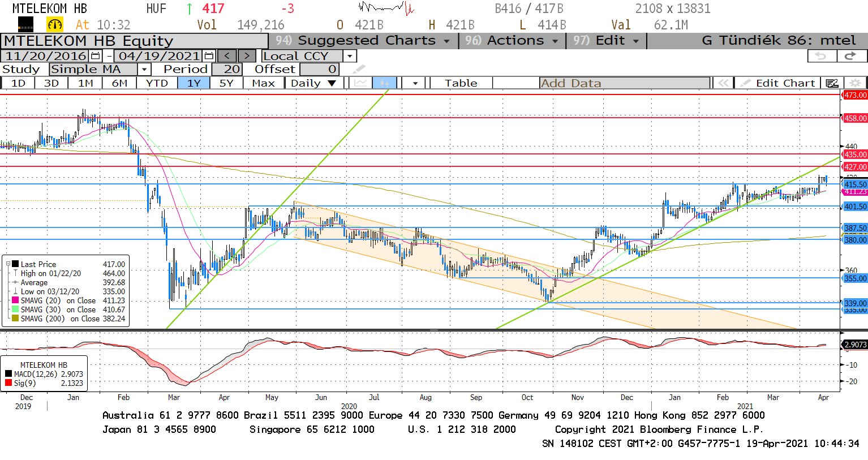Select the 1M range tab

[85, 83]
